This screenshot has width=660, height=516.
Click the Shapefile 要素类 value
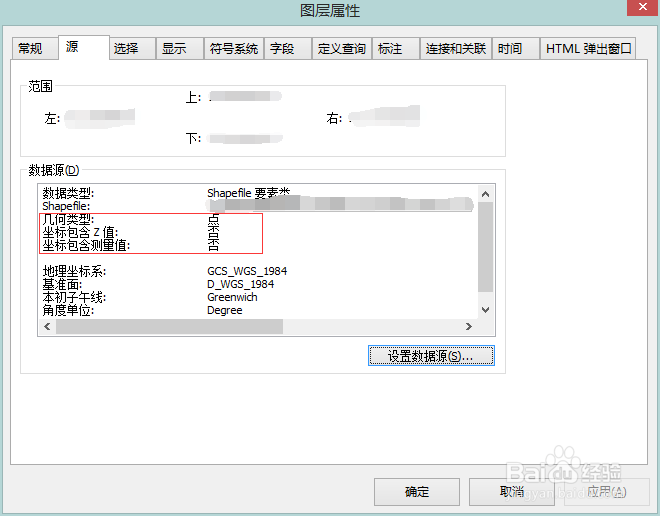click(x=248, y=193)
